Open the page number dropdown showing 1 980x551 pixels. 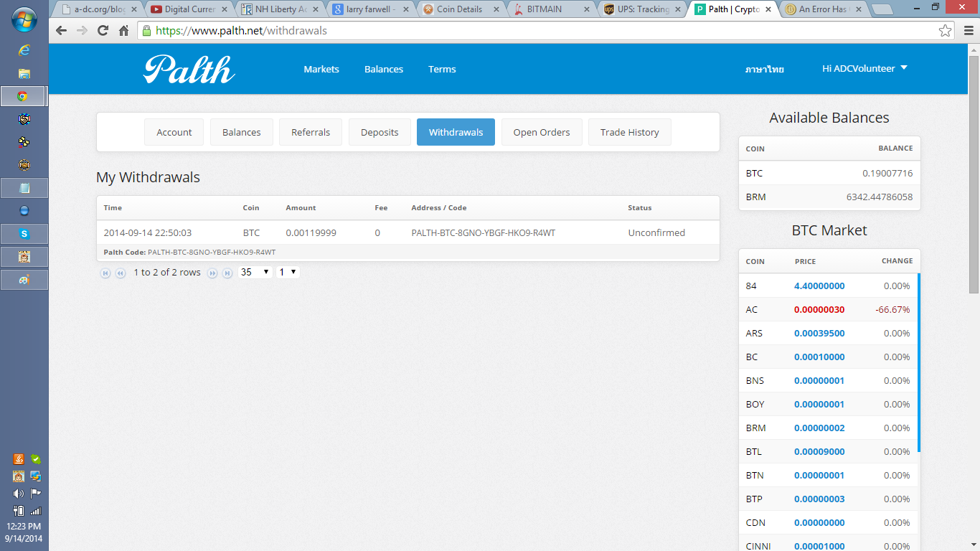(288, 273)
